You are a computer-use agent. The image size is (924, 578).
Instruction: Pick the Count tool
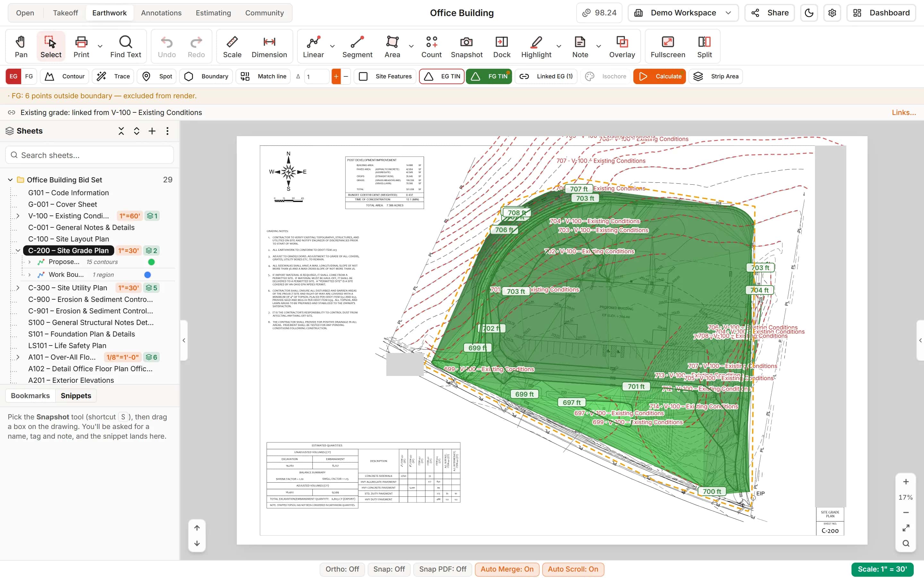coord(432,47)
